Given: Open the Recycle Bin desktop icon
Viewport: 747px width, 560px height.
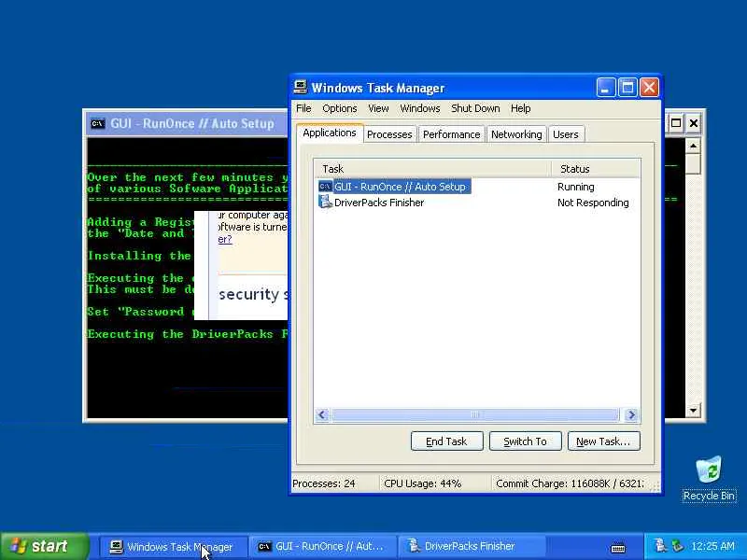Looking at the screenshot, I should 709,479.
